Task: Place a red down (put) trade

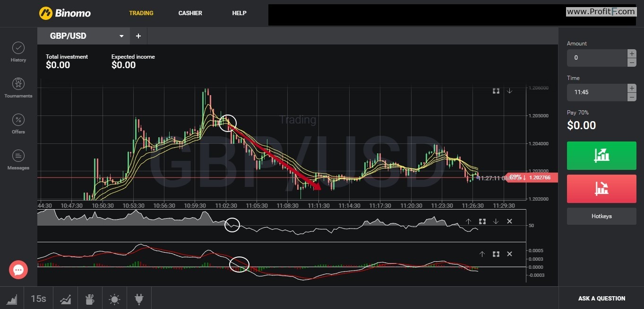Action: 601,188
